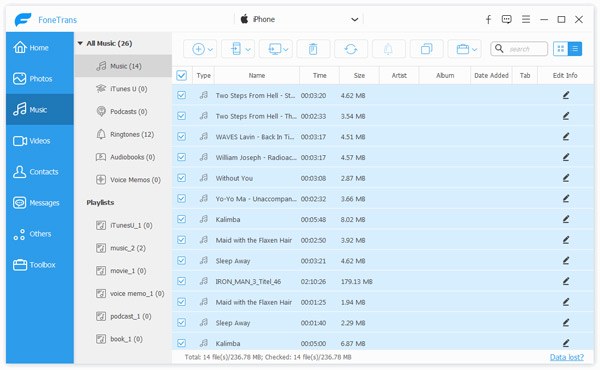This screenshot has height=370, width=600.
Task: Switch to the Toolbox sidebar tab
Action: tap(40, 264)
